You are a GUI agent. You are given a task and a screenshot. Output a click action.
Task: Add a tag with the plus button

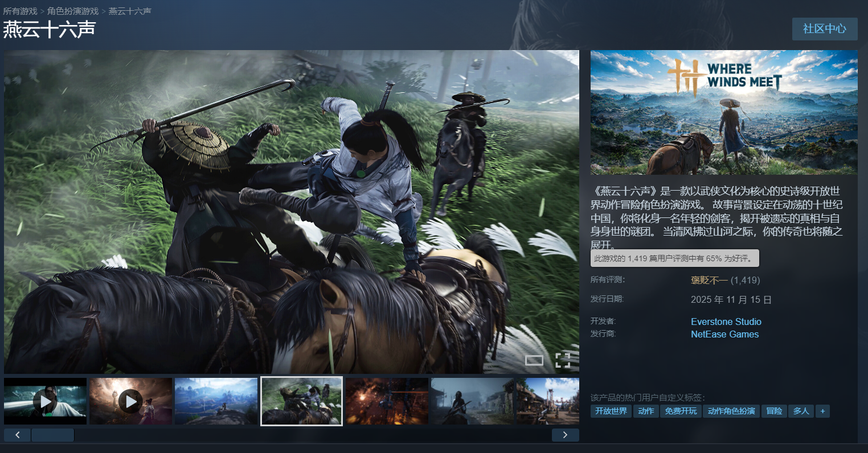[x=822, y=411]
